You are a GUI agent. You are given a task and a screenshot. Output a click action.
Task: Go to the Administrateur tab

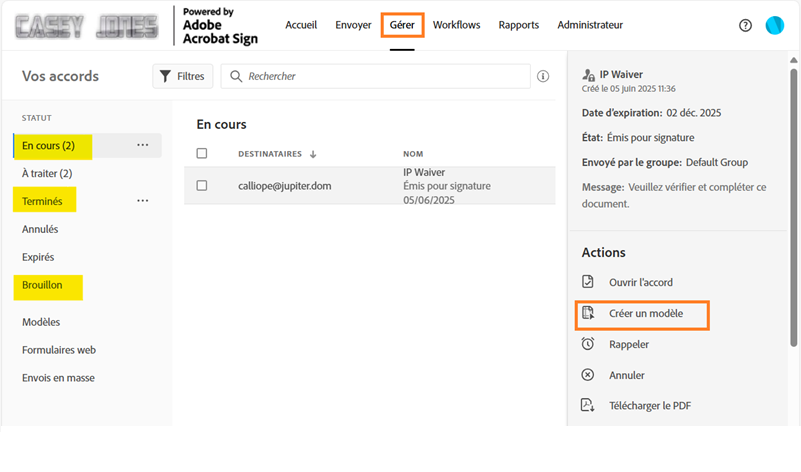click(x=590, y=25)
